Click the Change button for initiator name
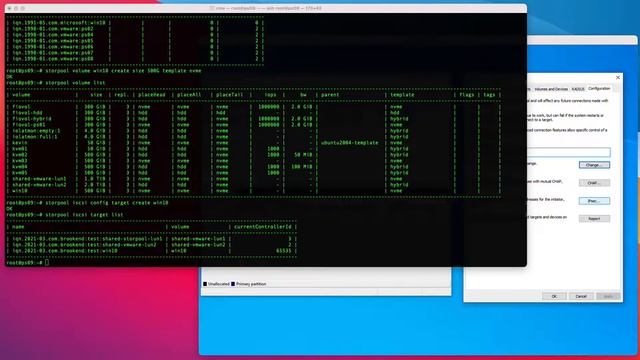Image resolution: width=640 pixels, height=360 pixels. click(594, 165)
